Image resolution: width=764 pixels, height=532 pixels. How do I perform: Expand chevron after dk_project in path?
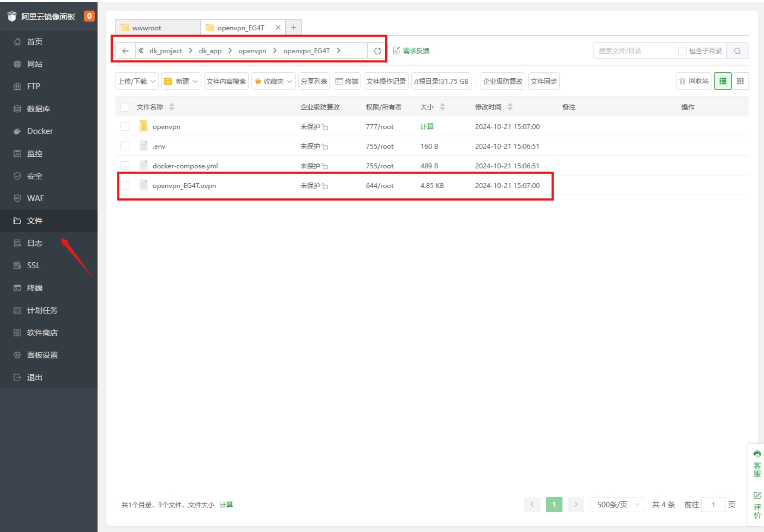tap(191, 50)
